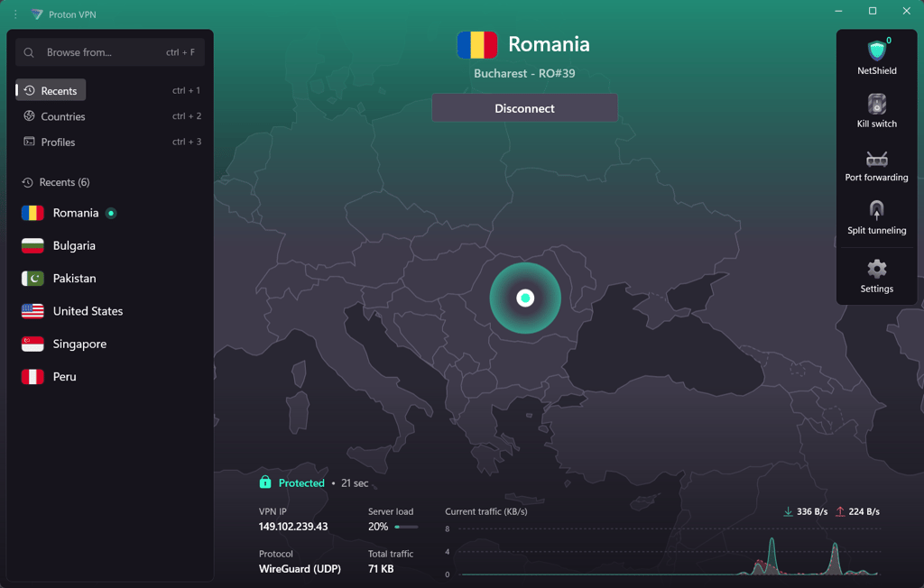Click the connected status dot beside Romania
The height and width of the screenshot is (588, 924).
coord(111,213)
